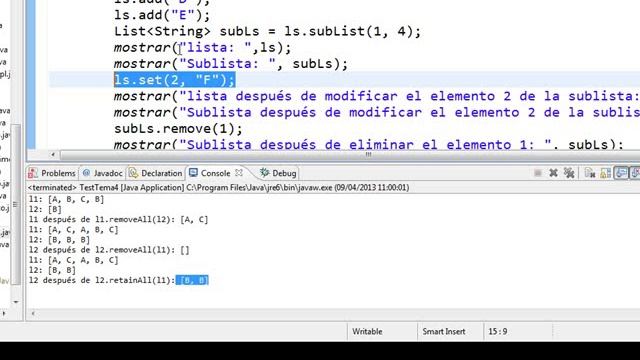The image size is (640, 360).
Task: Click the highlighted line ls.set(2, "F");
Action: click(x=175, y=80)
